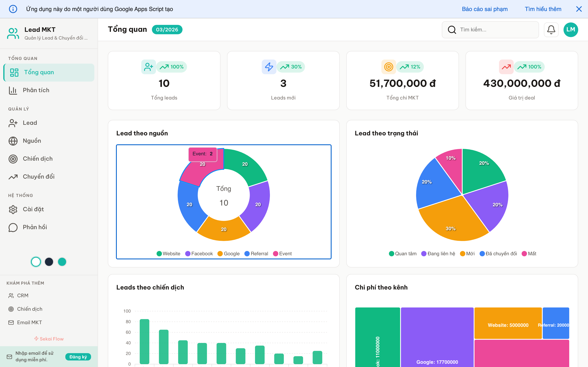This screenshot has width=588, height=367.
Task: Toggle the Website series in Lead theo nguồn legend
Action: click(x=168, y=253)
